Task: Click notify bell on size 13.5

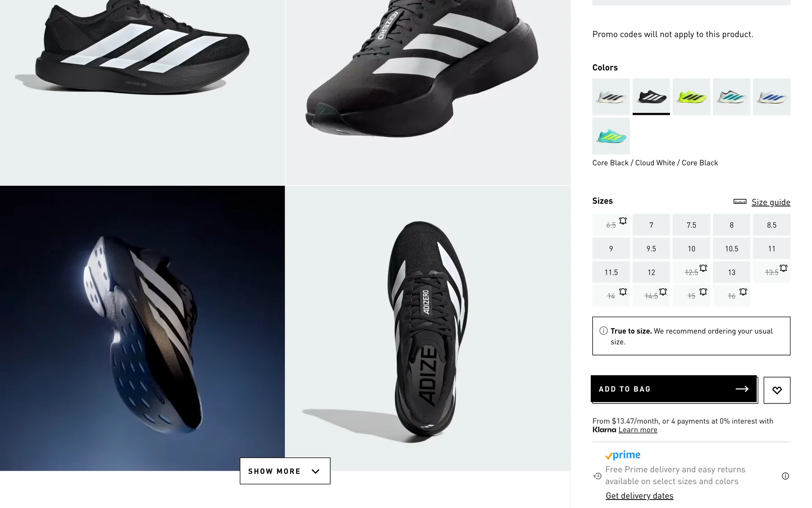Action: coord(783,268)
